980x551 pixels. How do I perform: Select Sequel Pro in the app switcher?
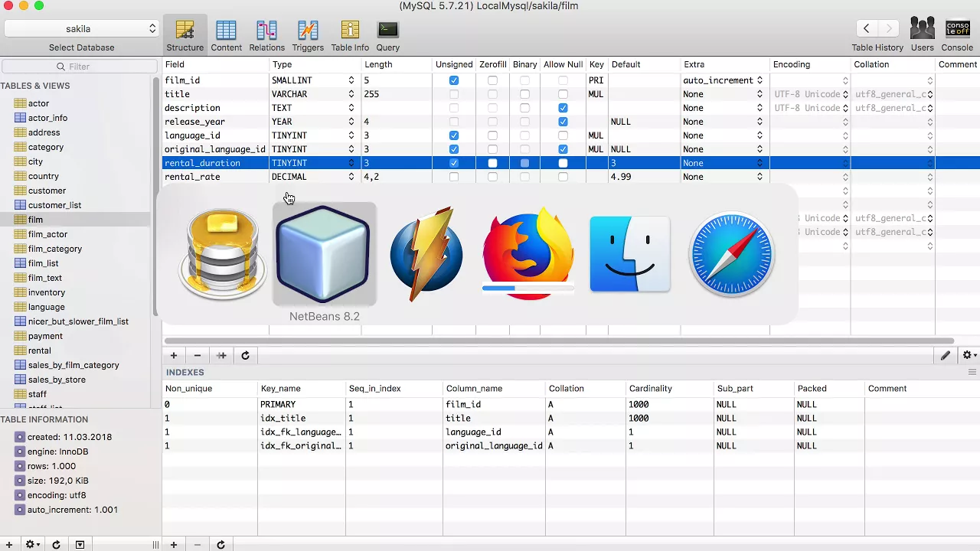point(222,254)
